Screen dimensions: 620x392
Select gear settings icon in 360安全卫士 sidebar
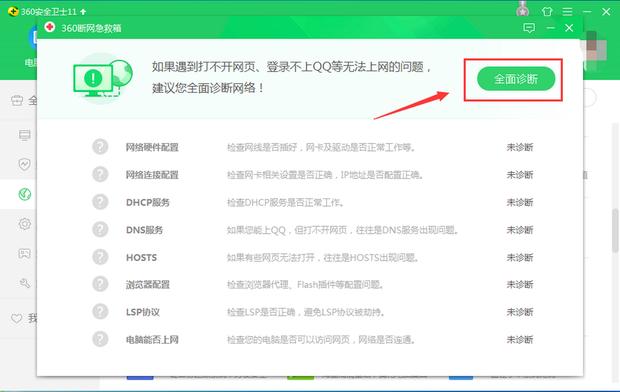pos(25,224)
